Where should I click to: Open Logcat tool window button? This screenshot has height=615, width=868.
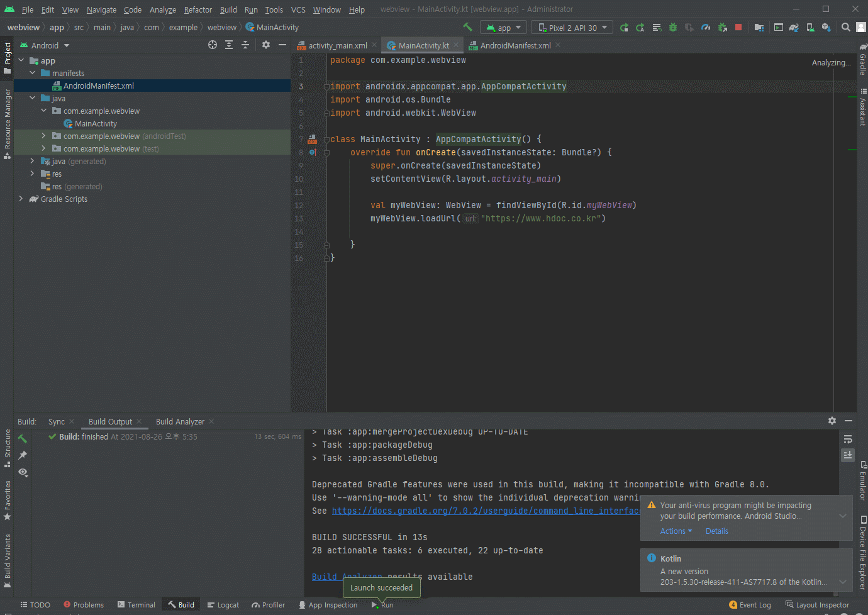click(x=223, y=605)
